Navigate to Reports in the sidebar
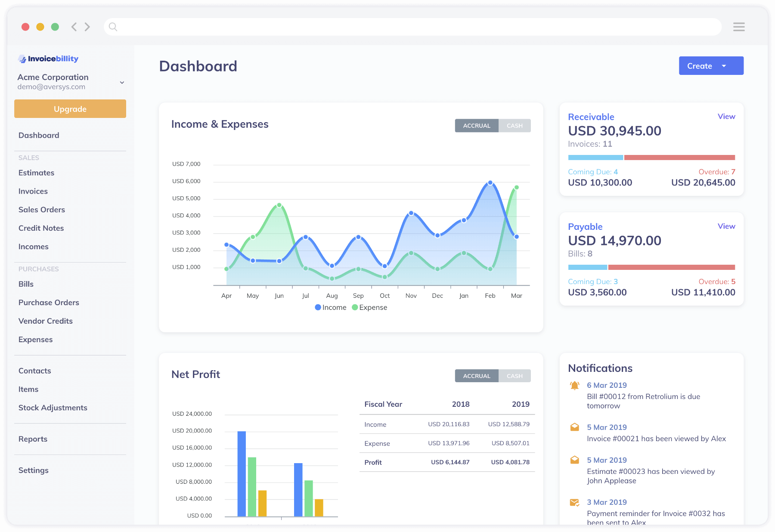Image resolution: width=775 pixels, height=532 pixels. (x=33, y=439)
